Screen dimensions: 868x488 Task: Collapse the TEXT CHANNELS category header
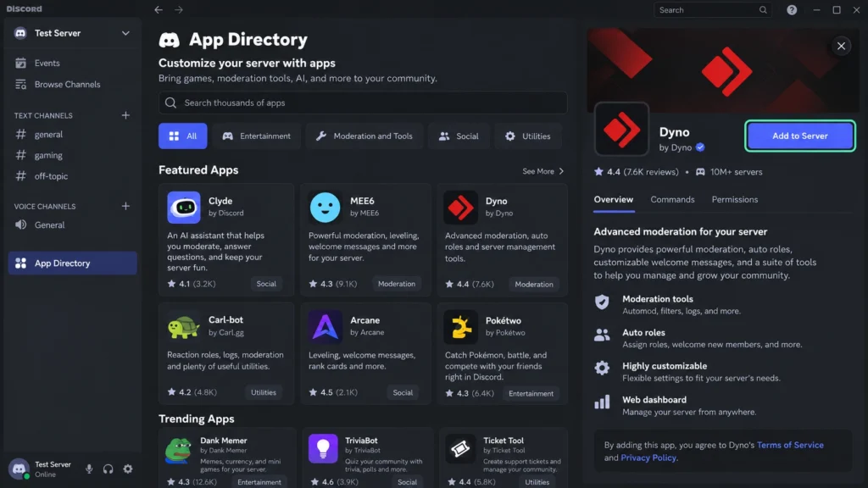(x=43, y=115)
